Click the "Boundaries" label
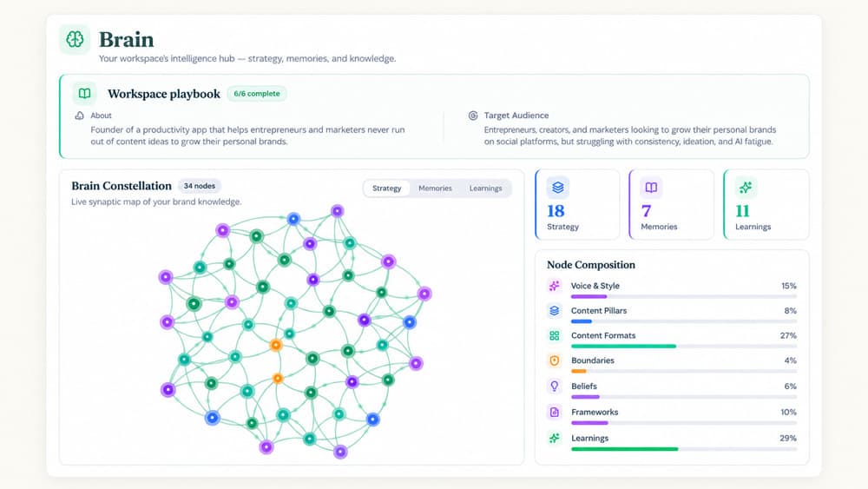The image size is (868, 489). coord(593,360)
